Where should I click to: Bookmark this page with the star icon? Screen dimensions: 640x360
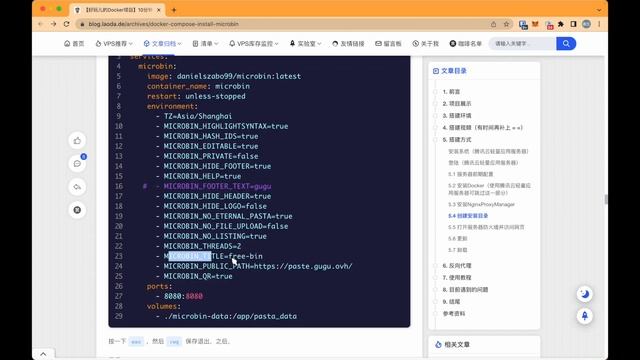click(x=507, y=24)
